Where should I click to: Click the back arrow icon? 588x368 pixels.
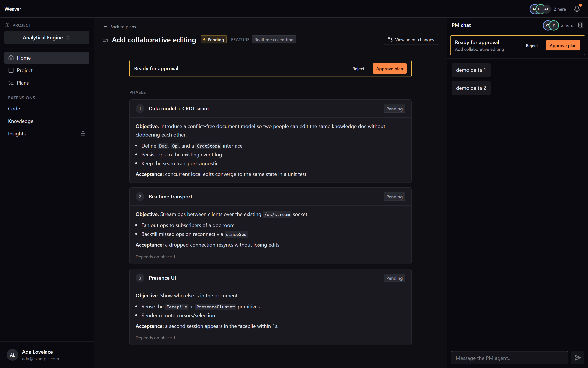point(105,26)
